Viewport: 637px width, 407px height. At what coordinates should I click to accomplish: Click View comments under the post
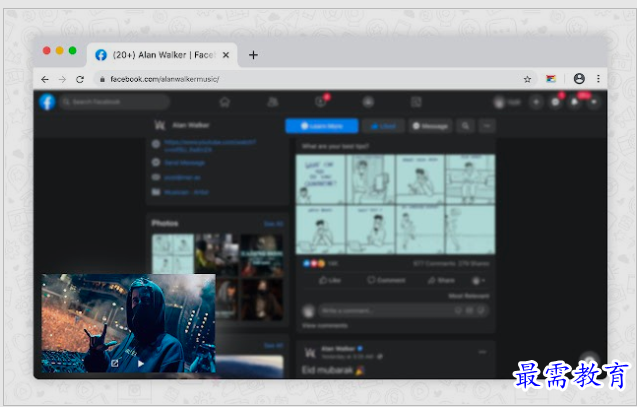(325, 326)
